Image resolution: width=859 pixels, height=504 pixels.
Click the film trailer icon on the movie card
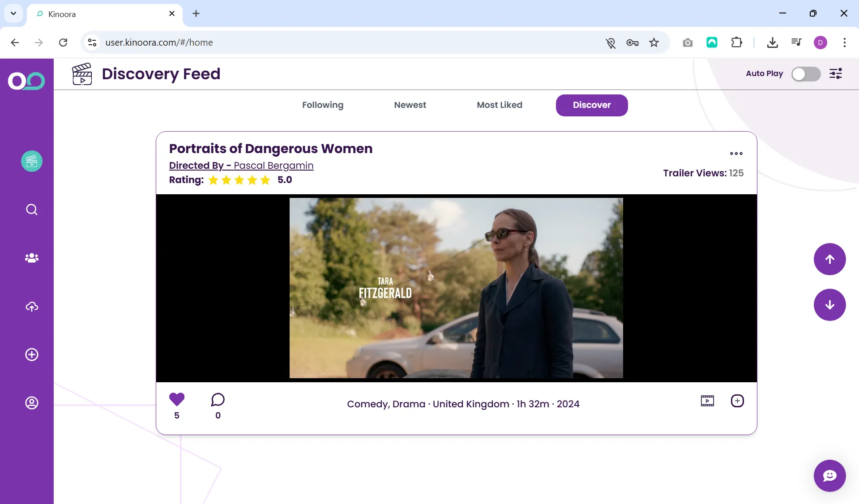coord(707,401)
